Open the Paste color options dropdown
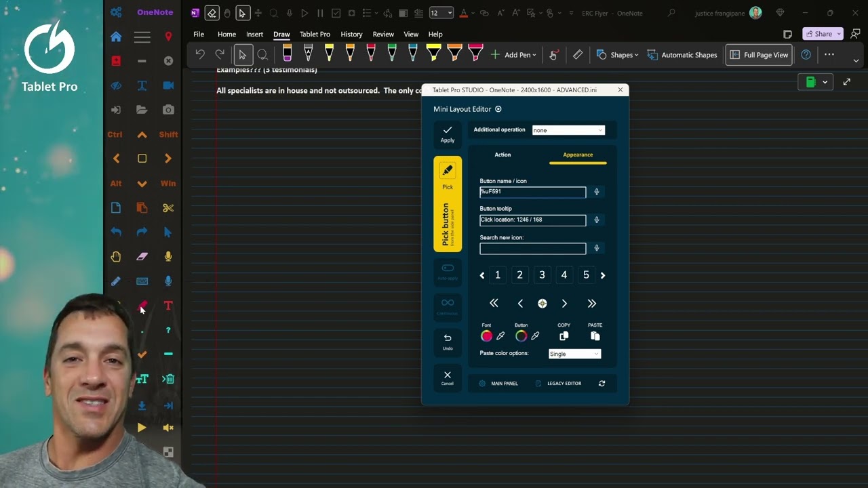868x488 pixels. tap(574, 354)
